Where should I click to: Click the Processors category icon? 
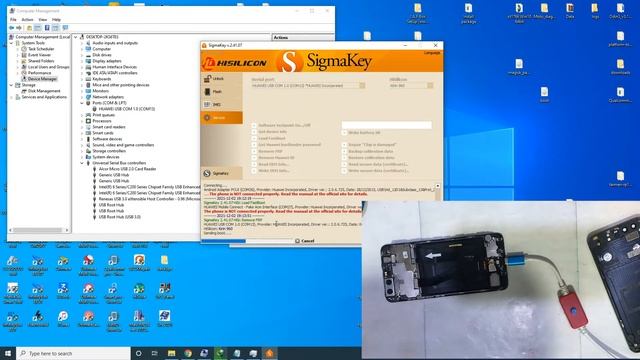[88, 121]
